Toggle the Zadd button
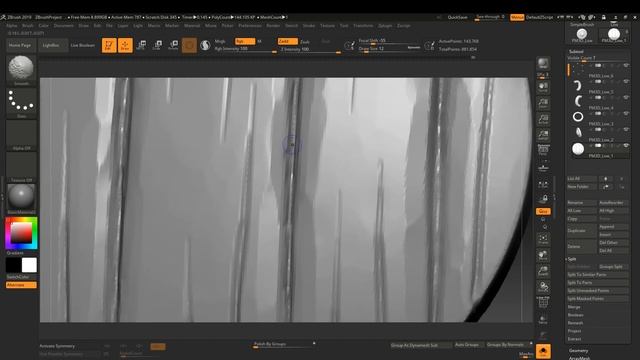Viewport: 640px width, 360px height. [x=288, y=41]
